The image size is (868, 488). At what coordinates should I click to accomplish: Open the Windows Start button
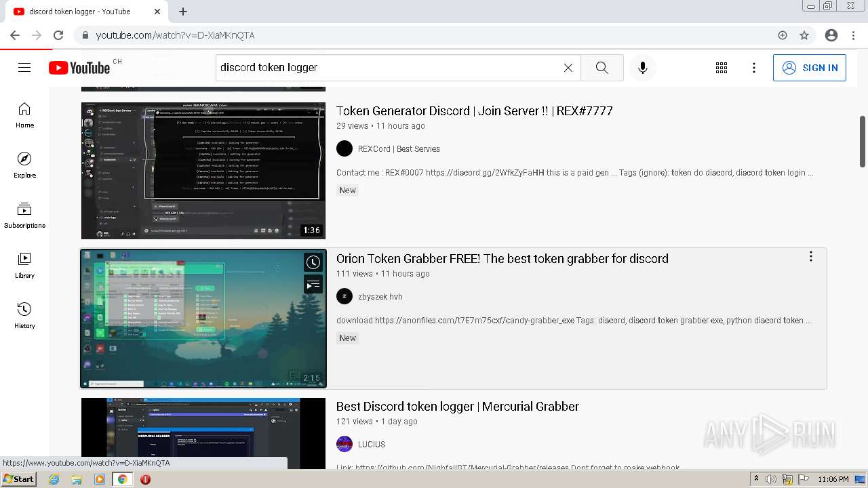pos(19,479)
